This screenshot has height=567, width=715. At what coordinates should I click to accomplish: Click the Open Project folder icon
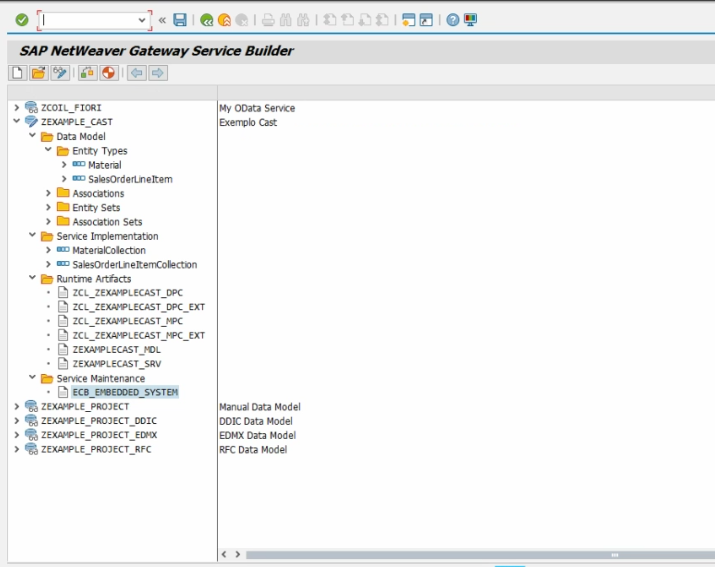pos(38,73)
